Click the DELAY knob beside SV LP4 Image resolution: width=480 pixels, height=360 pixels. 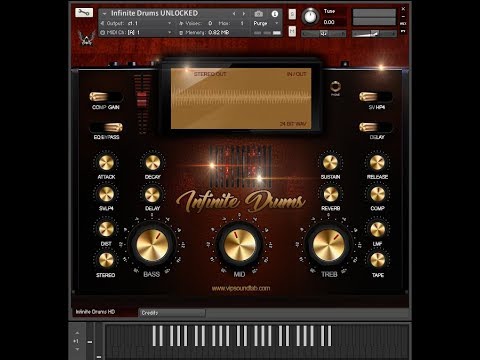tap(152, 195)
